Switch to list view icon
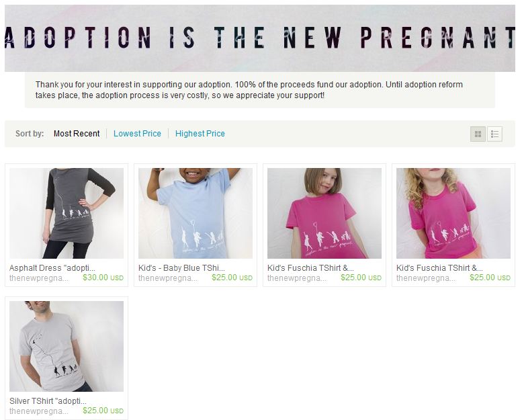The image size is (522, 420). (494, 134)
